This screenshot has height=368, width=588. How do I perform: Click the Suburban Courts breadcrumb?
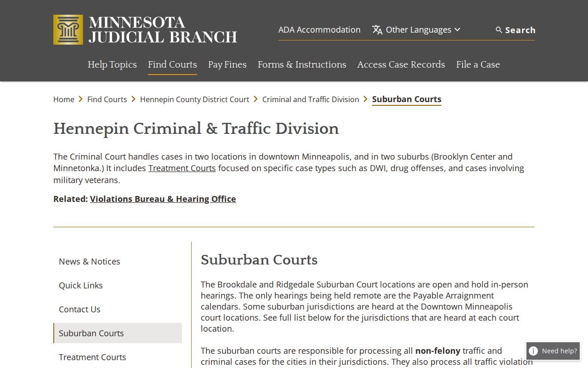[407, 99]
